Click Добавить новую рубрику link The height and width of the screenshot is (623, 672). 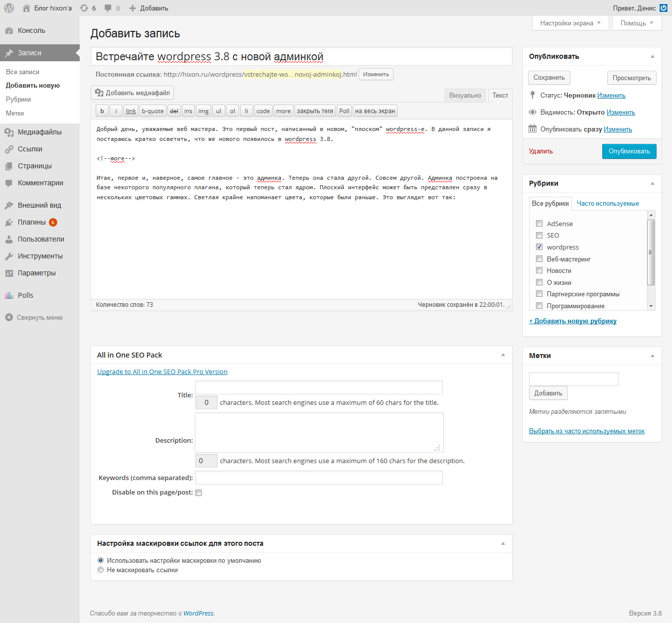pos(573,321)
